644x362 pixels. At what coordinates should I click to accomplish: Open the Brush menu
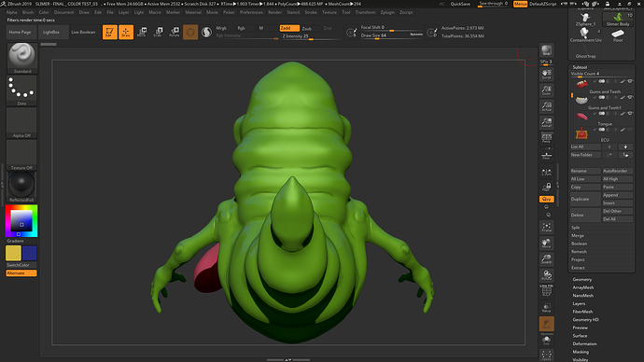point(28,12)
